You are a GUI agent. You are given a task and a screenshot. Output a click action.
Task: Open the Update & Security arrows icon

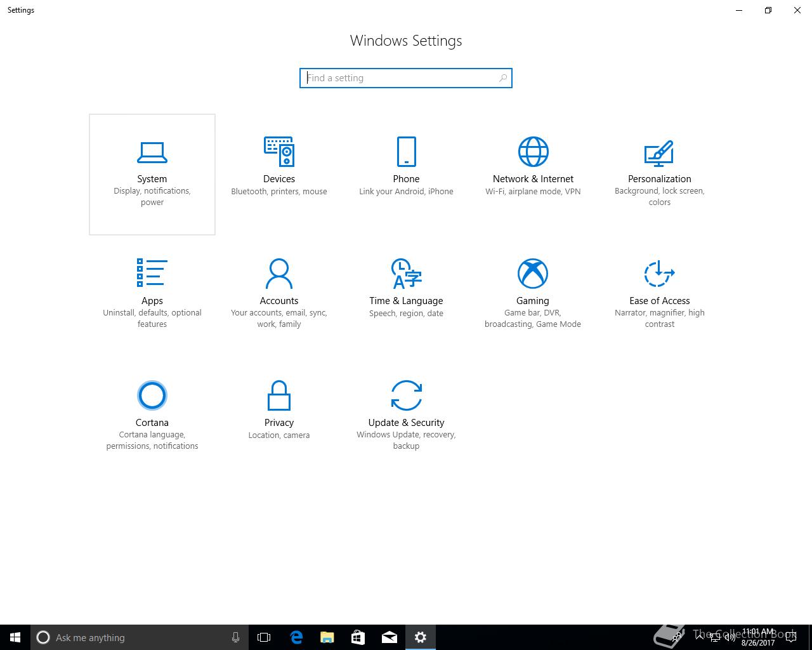406,395
